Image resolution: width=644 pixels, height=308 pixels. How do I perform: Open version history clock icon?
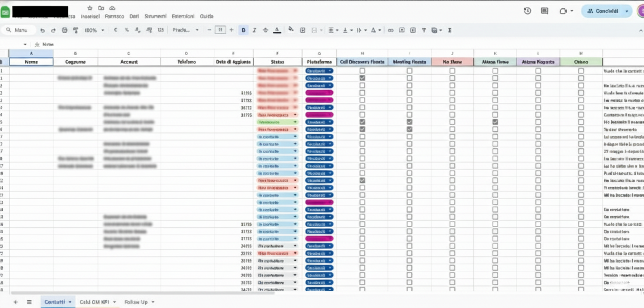click(528, 11)
